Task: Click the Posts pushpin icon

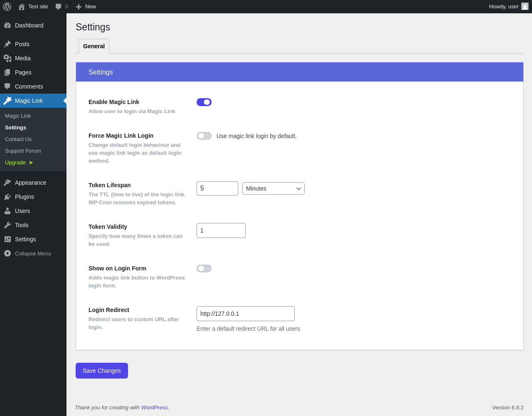Action: 7,44
